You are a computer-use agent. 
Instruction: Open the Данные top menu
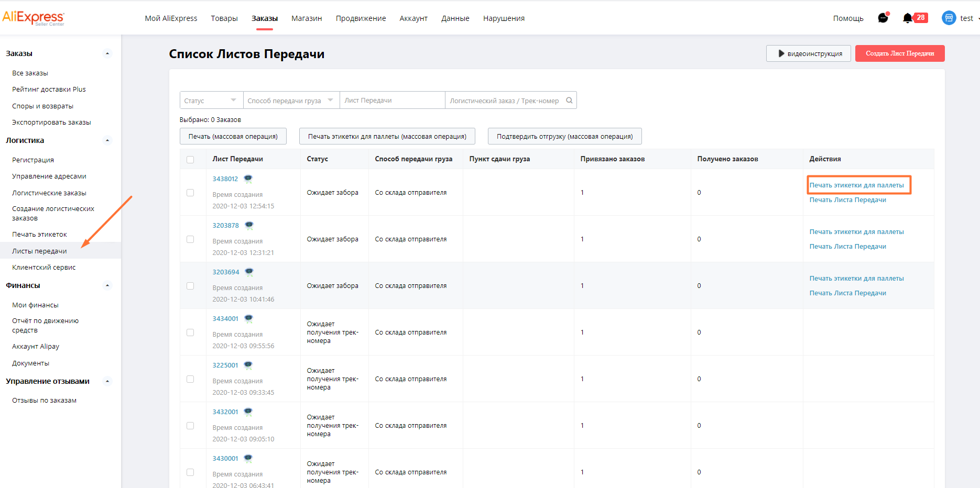[455, 18]
